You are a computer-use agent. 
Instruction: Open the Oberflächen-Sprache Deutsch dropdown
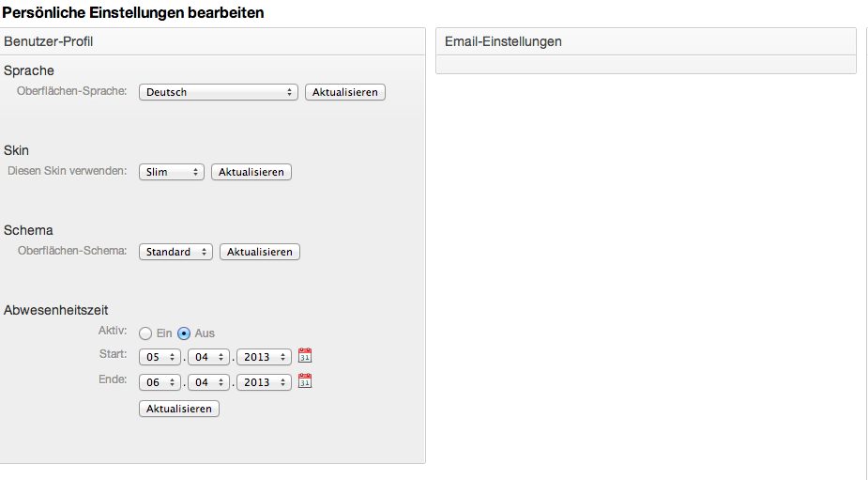coord(219,92)
